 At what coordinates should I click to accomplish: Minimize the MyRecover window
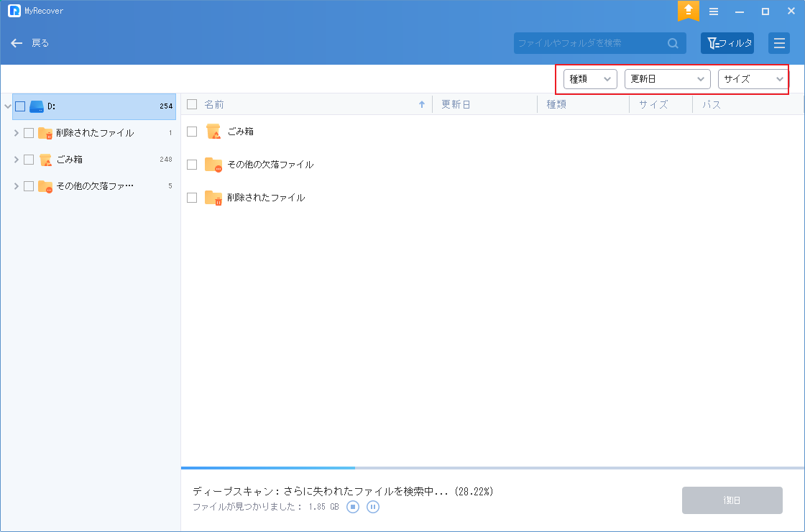[x=740, y=12]
